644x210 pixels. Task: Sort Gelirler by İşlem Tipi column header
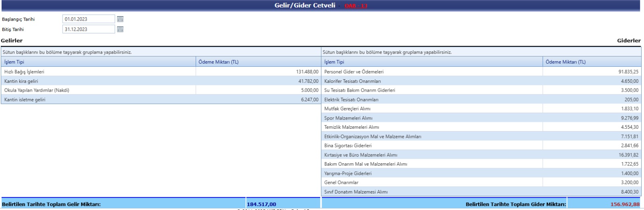click(14, 62)
